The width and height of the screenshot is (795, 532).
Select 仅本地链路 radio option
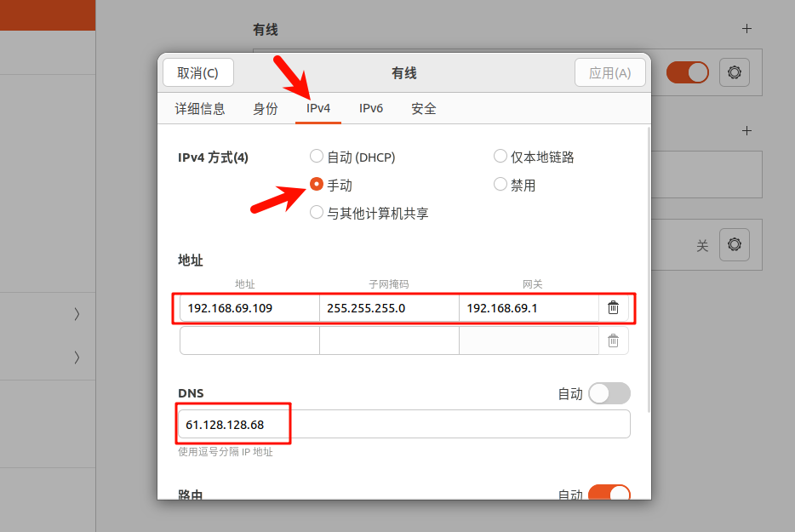[500, 157]
